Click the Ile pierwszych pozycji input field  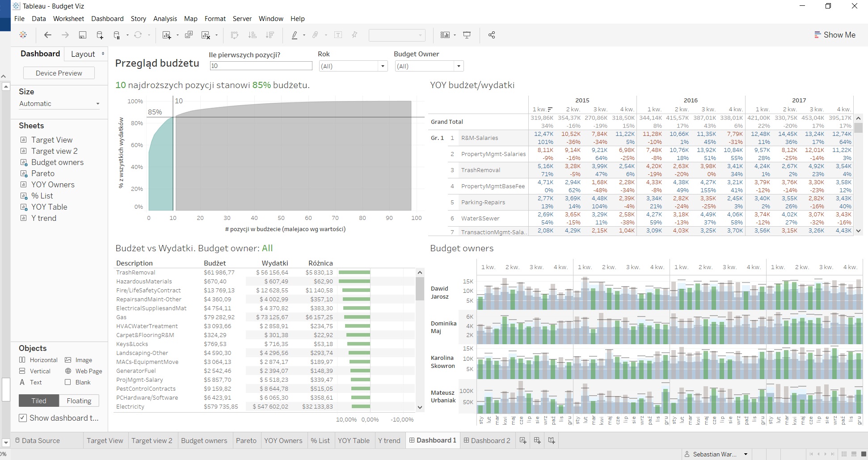point(261,66)
